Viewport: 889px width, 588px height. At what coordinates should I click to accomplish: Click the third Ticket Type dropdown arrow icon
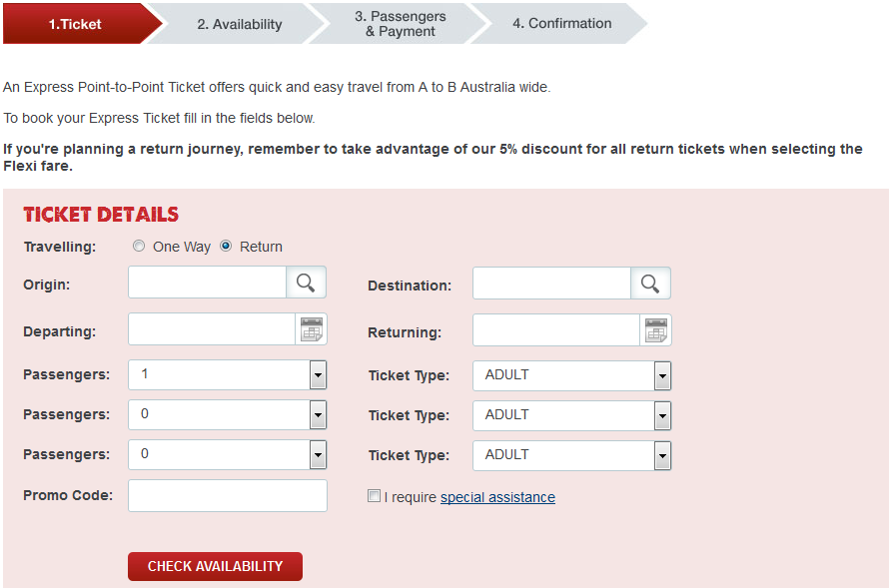pos(661,455)
